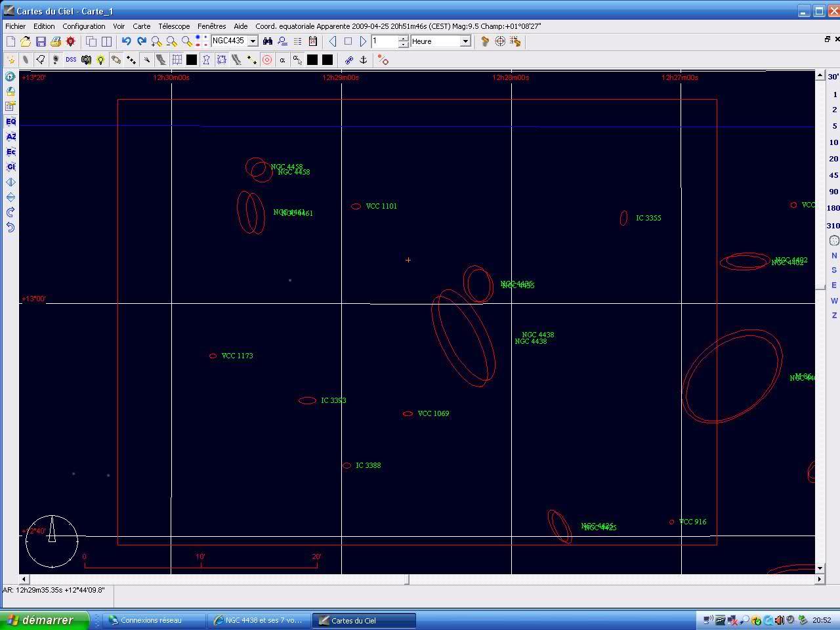Click the target crosshair telescope icon
840x630 pixels.
click(x=500, y=41)
